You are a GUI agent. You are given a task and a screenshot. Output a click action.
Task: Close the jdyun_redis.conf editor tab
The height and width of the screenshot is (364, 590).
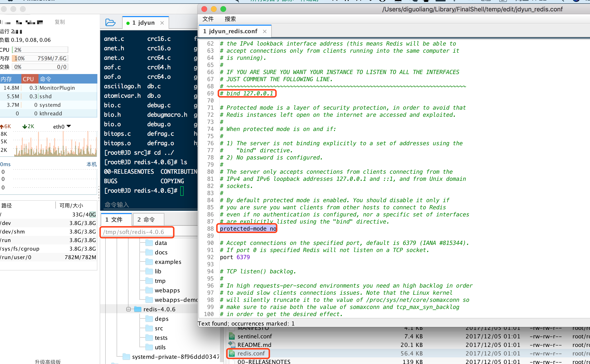(265, 32)
